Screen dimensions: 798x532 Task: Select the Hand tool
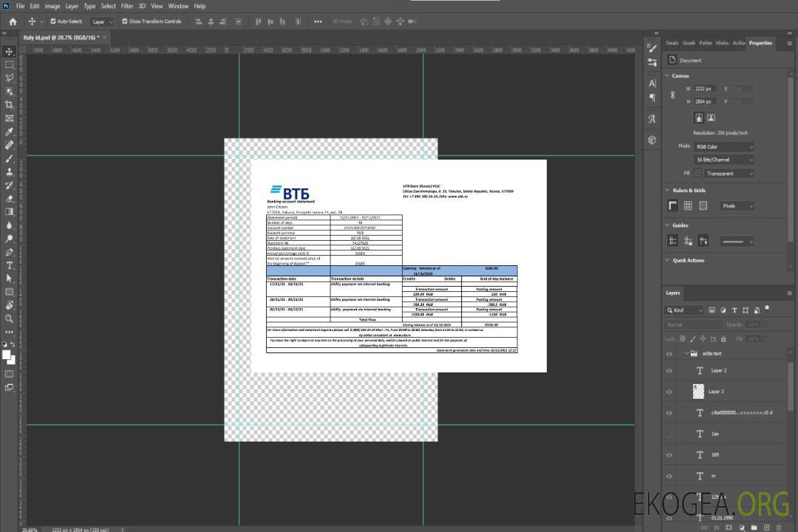[x=9, y=305]
